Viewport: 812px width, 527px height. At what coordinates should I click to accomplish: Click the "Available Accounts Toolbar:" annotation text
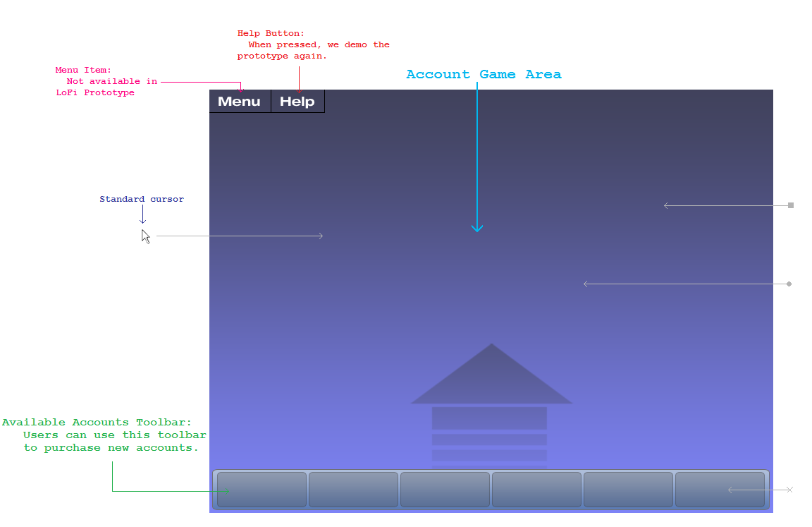pos(97,423)
